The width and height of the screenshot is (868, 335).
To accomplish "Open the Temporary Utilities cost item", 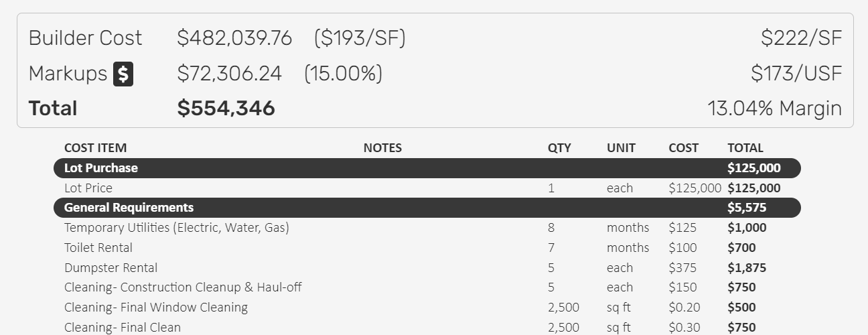I will point(176,228).
